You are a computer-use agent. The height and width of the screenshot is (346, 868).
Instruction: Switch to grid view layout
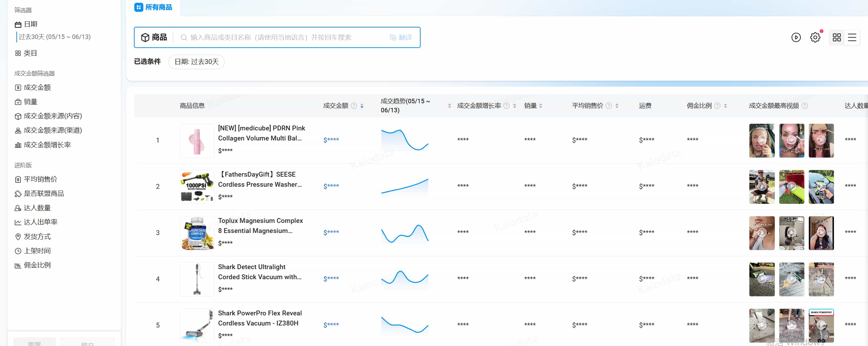click(837, 38)
